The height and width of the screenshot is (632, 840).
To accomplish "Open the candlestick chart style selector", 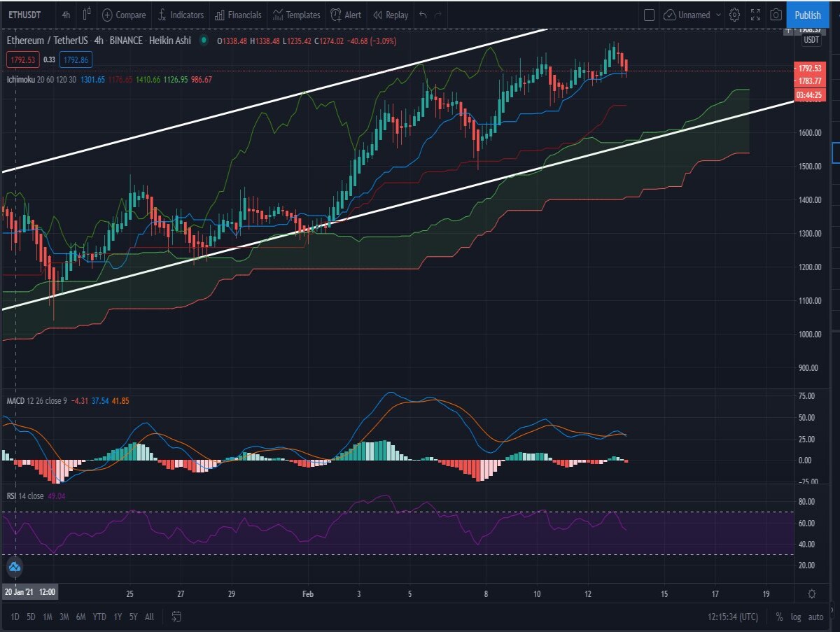I will tap(87, 15).
